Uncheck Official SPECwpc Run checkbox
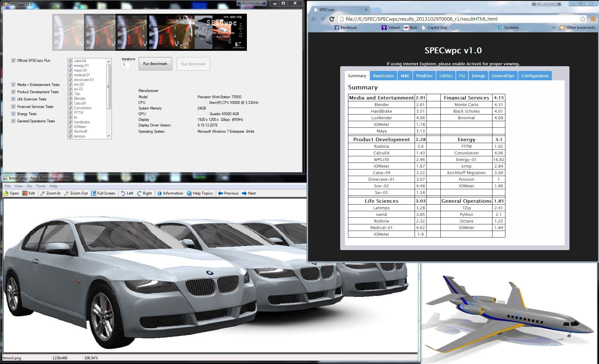The width and height of the screenshot is (599, 364). [13, 61]
